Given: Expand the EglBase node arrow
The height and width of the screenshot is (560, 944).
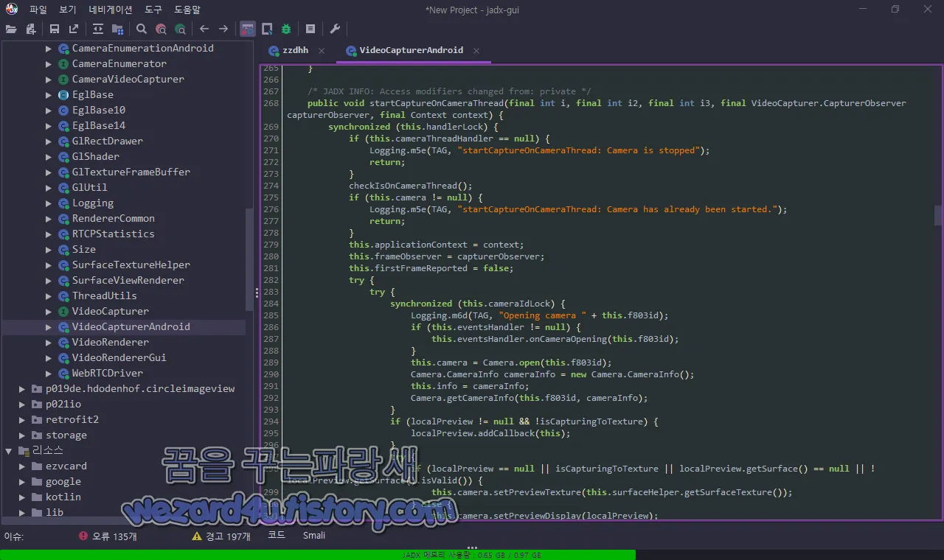Looking at the screenshot, I should 49,94.
